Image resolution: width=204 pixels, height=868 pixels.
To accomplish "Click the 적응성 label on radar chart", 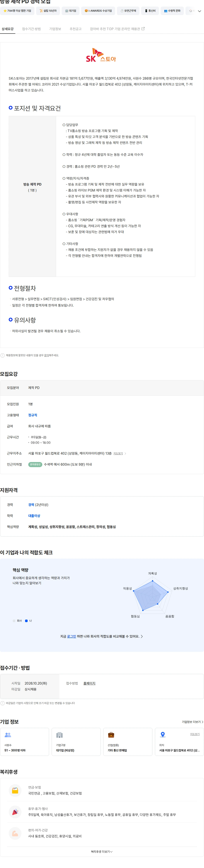I will (x=127, y=589).
